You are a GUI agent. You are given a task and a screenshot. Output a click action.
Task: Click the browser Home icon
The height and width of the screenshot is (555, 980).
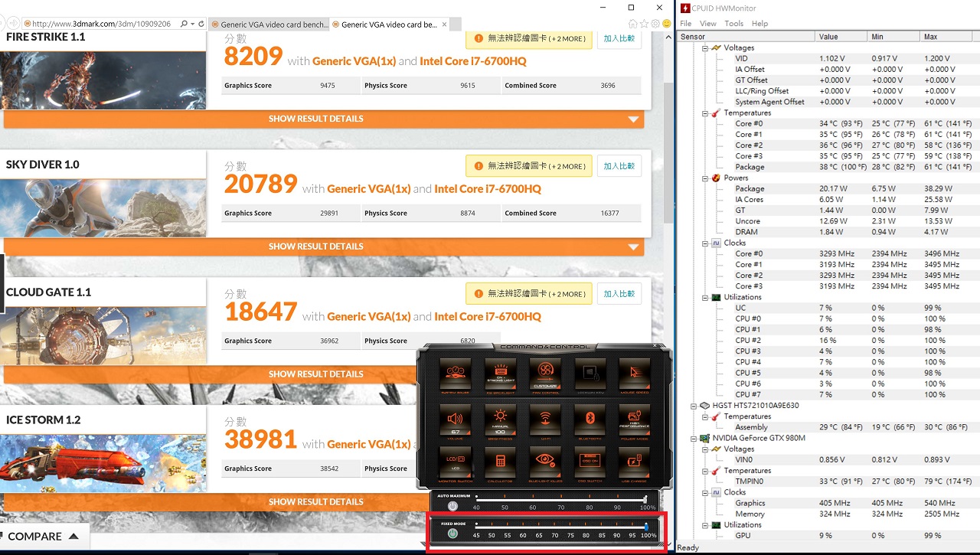click(x=632, y=24)
